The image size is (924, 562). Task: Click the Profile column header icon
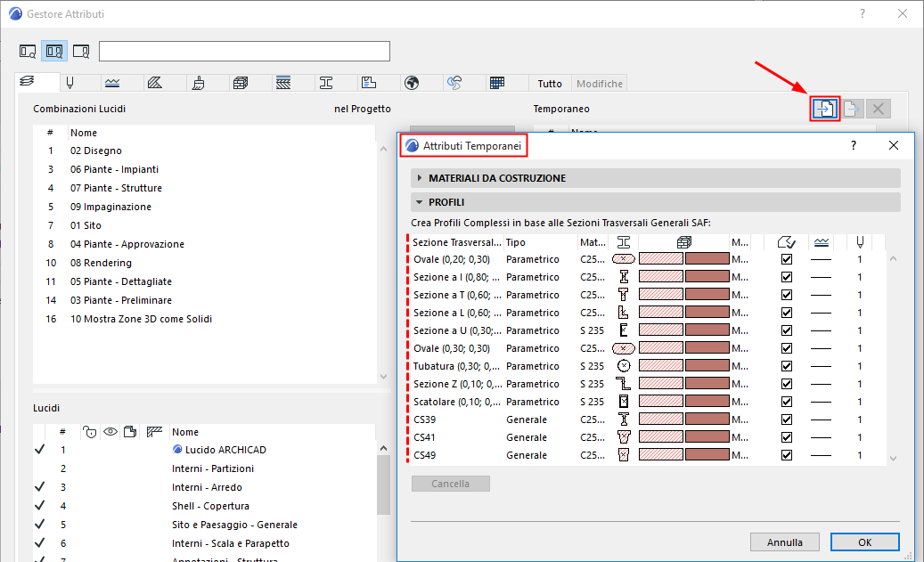point(624,242)
